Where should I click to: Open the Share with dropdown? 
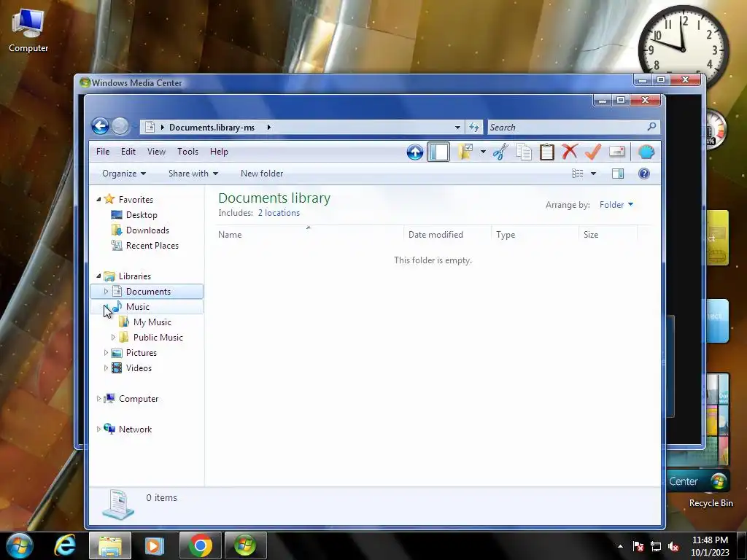[193, 174]
